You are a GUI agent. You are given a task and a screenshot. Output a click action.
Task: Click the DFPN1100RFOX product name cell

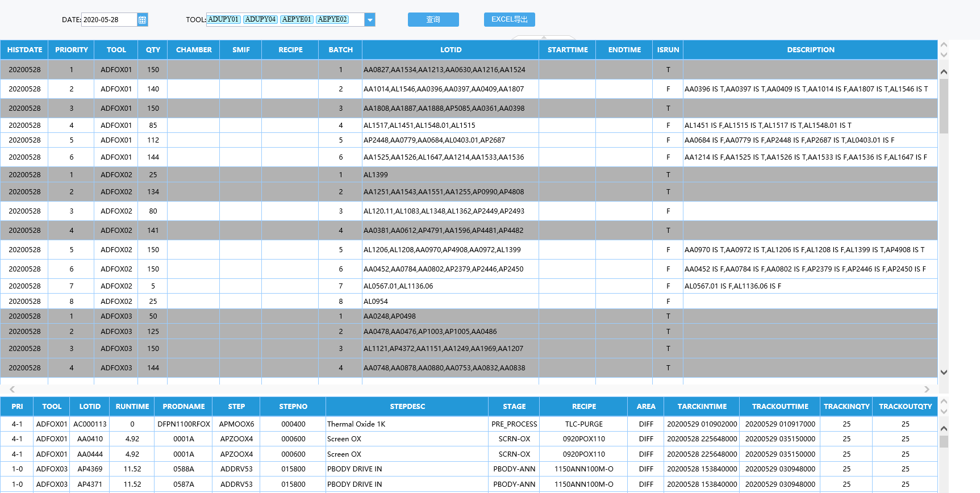tap(184, 424)
